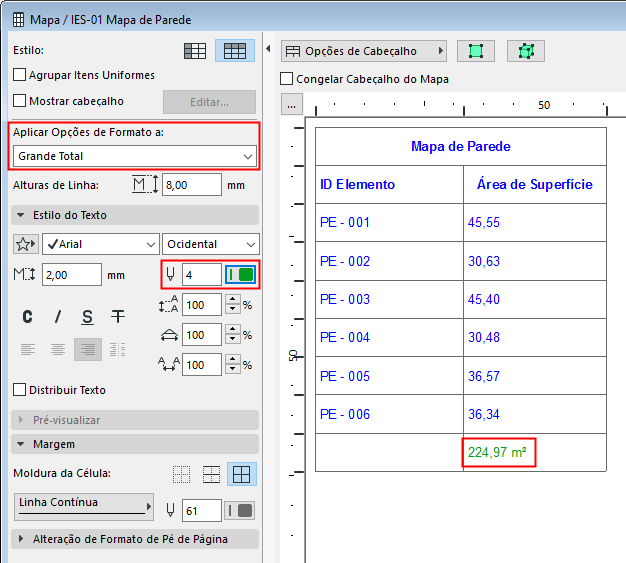
Task: Click the disabled Editar... button
Action: 209,102
